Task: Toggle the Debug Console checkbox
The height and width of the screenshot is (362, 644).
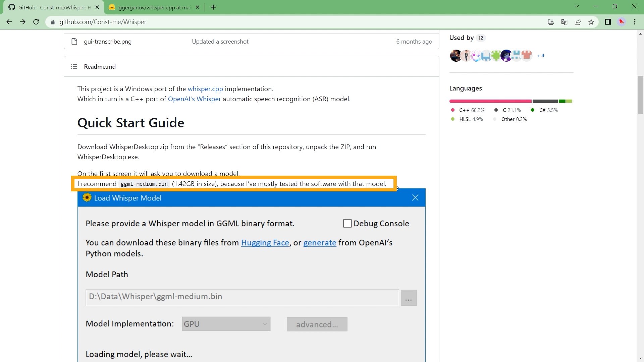Action: tap(347, 224)
